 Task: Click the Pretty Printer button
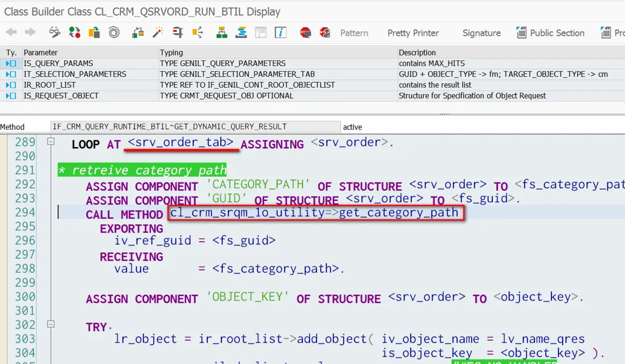tap(413, 33)
